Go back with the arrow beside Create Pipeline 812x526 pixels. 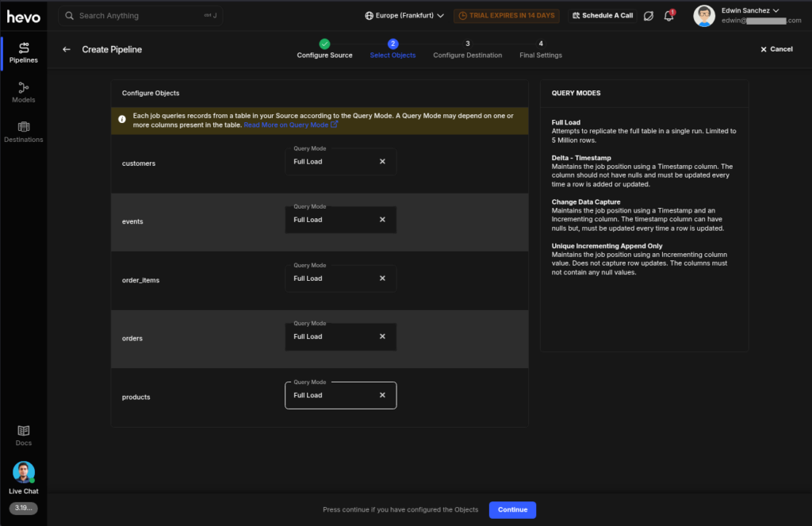click(67, 49)
